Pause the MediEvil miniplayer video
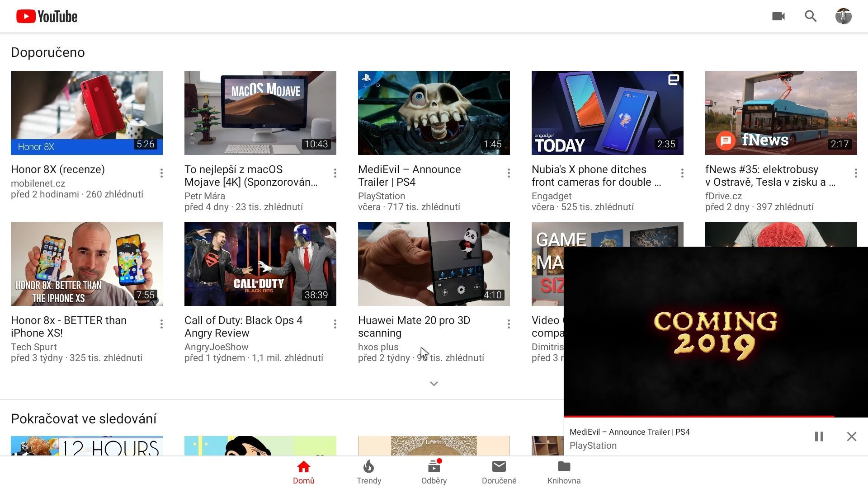 click(x=819, y=436)
